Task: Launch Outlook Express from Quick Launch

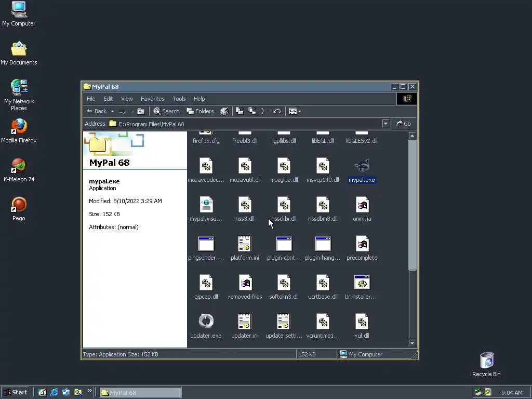Action: [66, 392]
